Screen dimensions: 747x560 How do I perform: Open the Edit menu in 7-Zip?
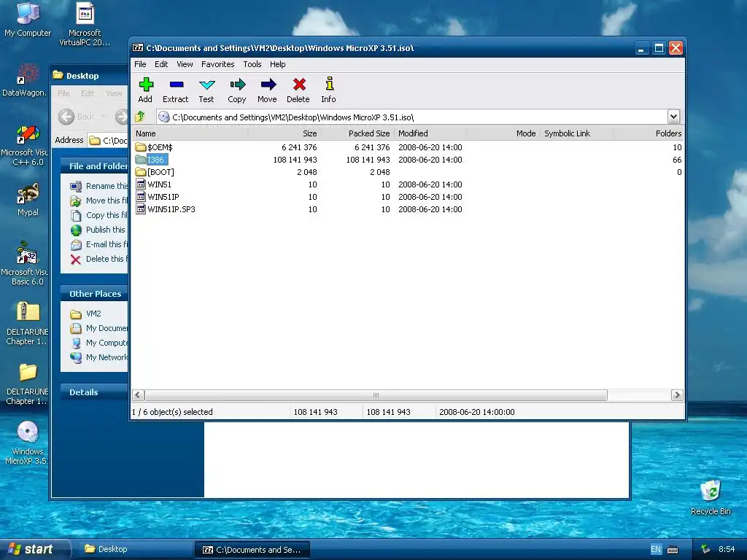(161, 64)
